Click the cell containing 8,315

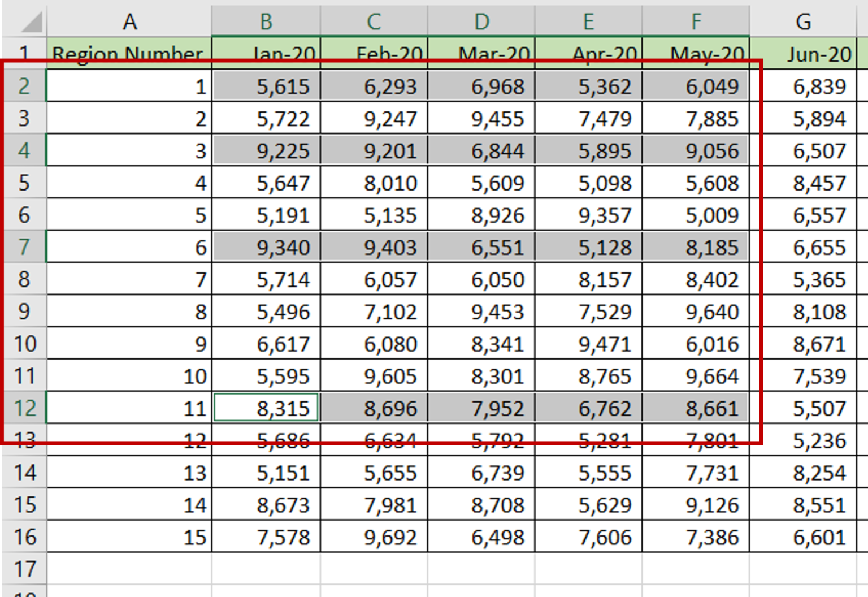coord(266,408)
